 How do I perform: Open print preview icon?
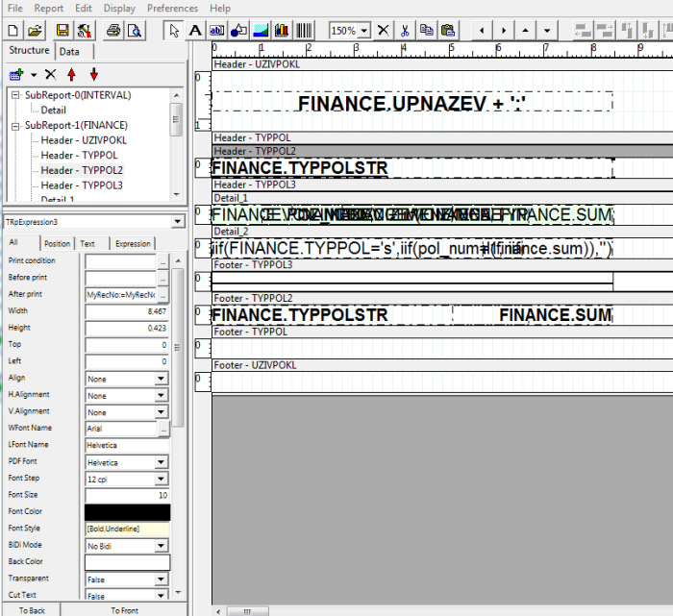[x=135, y=31]
